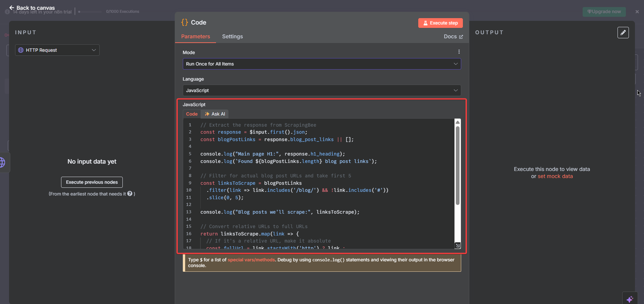Viewport: 644px width, 304px height.
Task: Select the Code tab in the JavaScript editor
Action: point(192,114)
